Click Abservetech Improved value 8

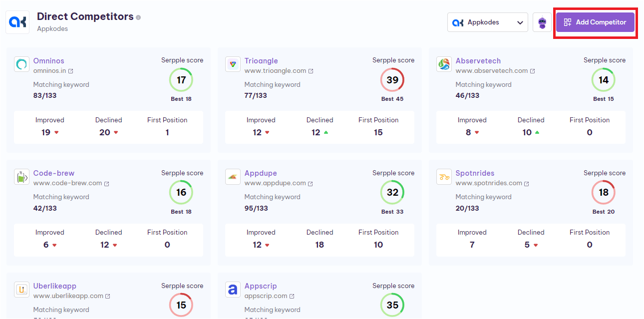(468, 132)
